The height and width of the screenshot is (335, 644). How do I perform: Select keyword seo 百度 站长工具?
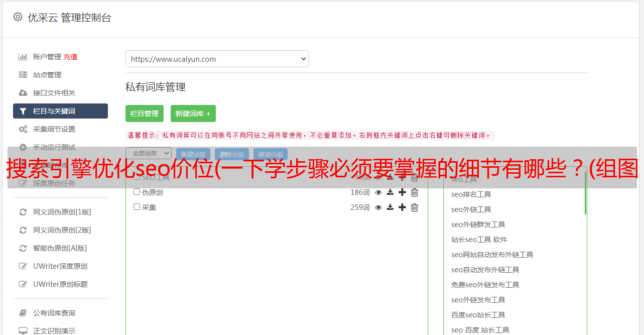(x=480, y=330)
